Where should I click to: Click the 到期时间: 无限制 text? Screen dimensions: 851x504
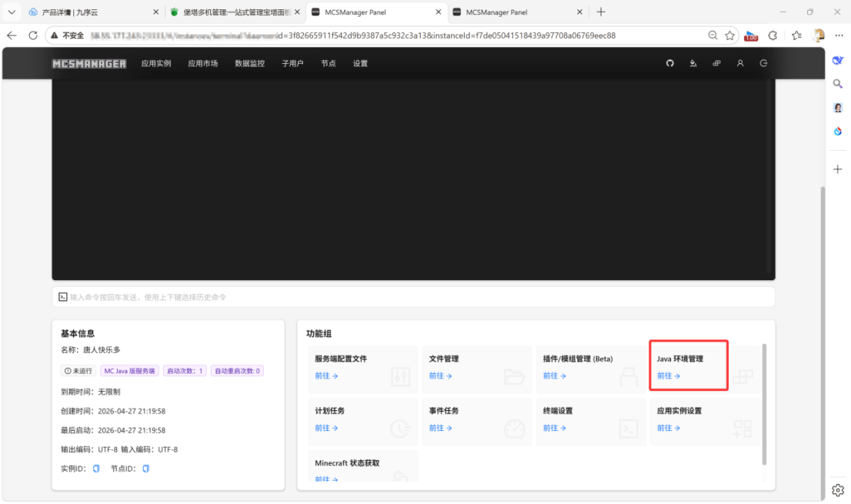(91, 392)
